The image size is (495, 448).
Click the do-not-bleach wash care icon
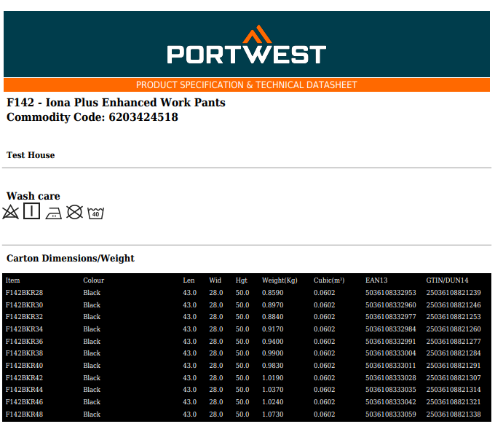10,212
